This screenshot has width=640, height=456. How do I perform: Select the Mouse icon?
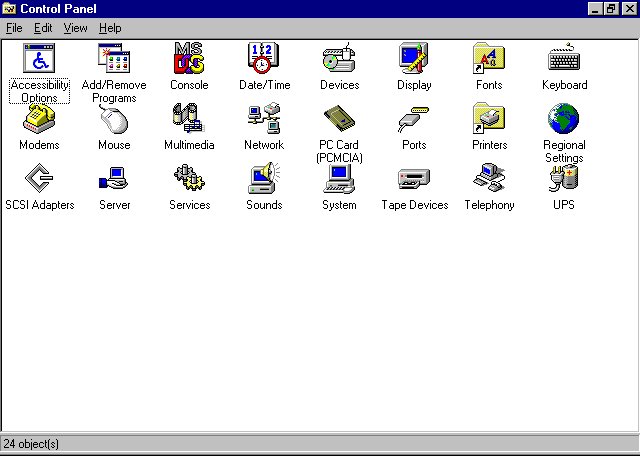point(114,119)
